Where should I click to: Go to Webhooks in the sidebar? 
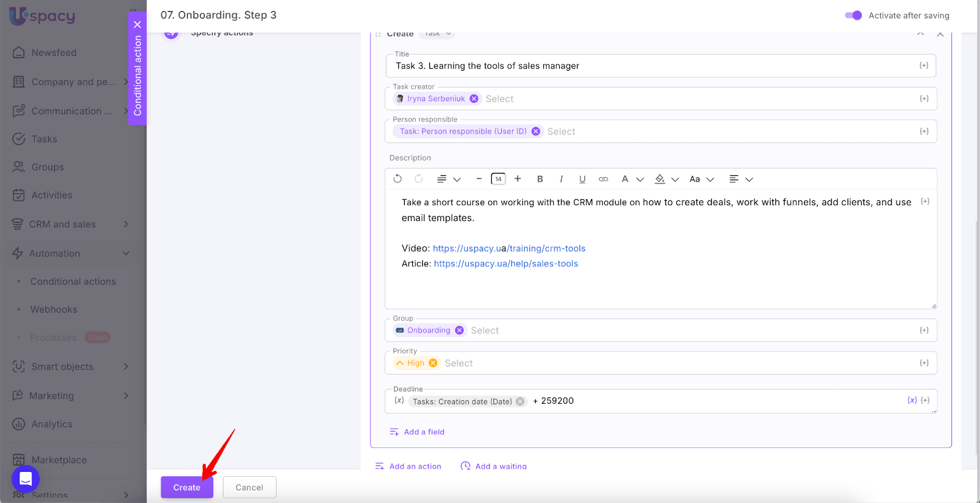pos(54,309)
